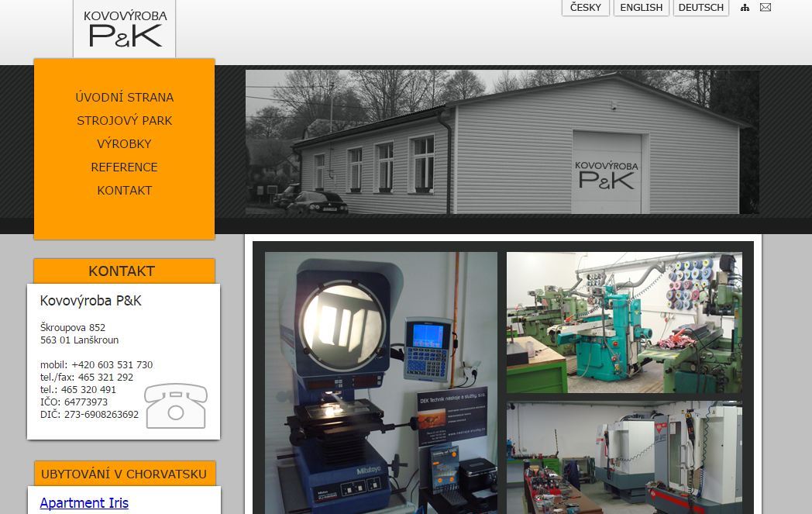This screenshot has height=514, width=812.
Task: Click the address line Škroupova 852
Action: 73,327
